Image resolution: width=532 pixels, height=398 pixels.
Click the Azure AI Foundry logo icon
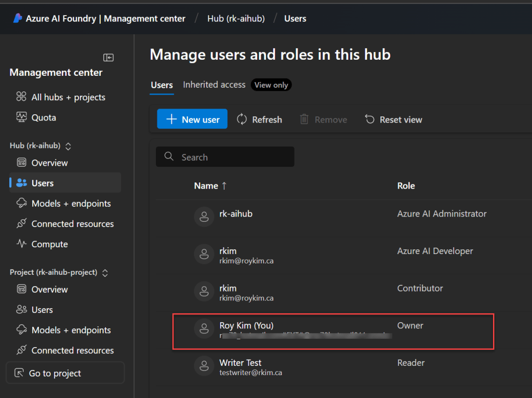(x=17, y=19)
